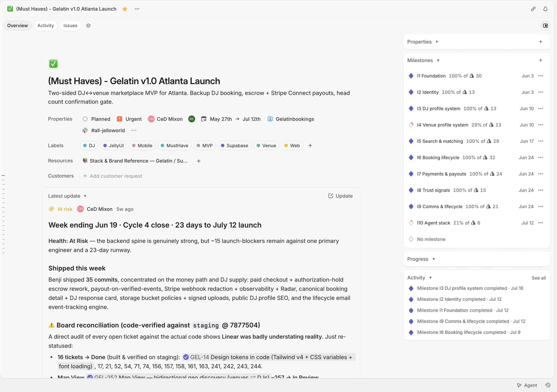Expand the Progress section
This screenshot has width=557, height=392.
point(421,259)
